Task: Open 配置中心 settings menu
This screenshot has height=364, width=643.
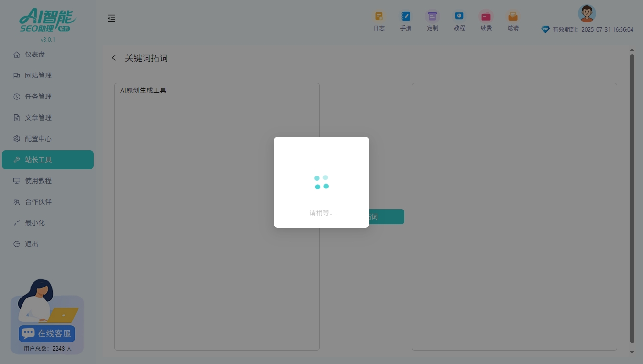Action: pyautogui.click(x=38, y=139)
